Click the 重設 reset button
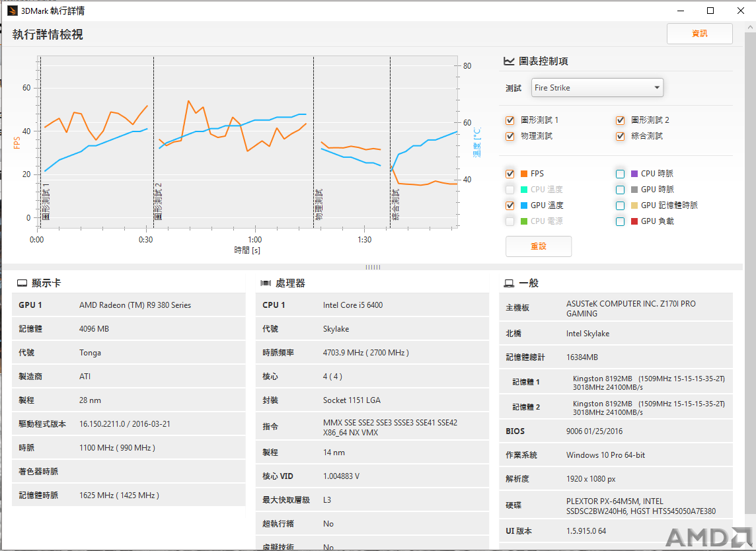The image size is (756, 551). pyautogui.click(x=539, y=246)
